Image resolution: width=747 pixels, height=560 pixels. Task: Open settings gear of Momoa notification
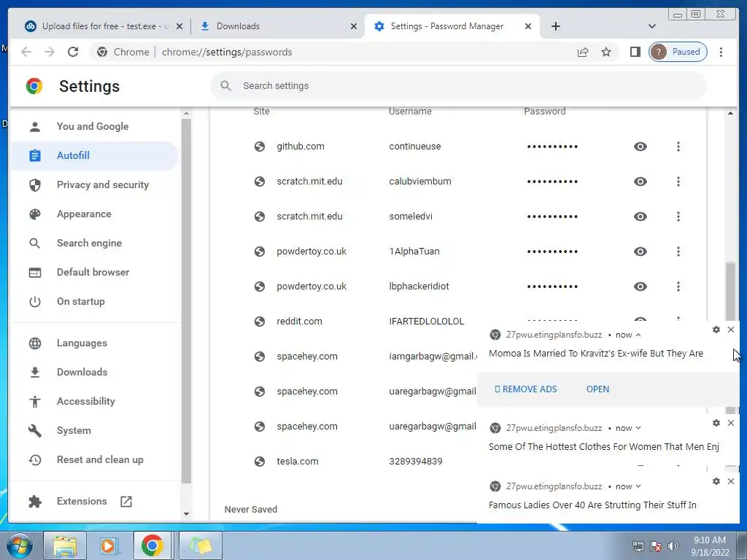716,330
